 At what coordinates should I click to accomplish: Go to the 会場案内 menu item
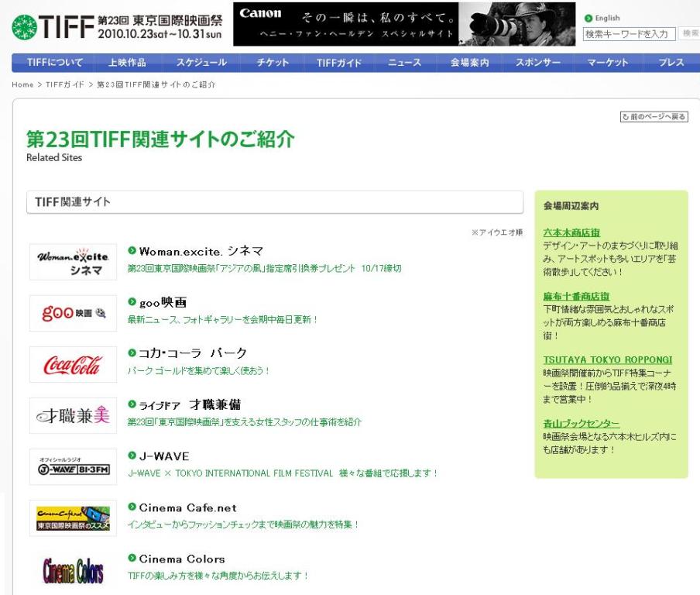click(x=469, y=63)
